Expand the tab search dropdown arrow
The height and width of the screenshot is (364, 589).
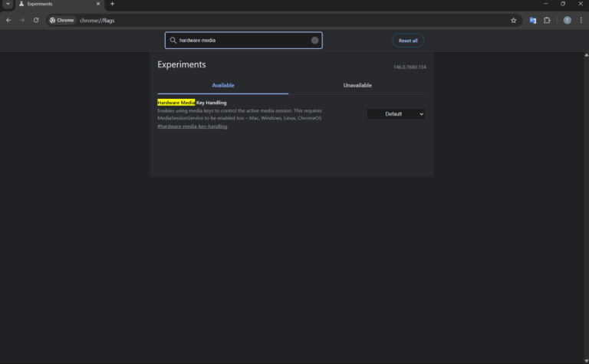(x=8, y=4)
